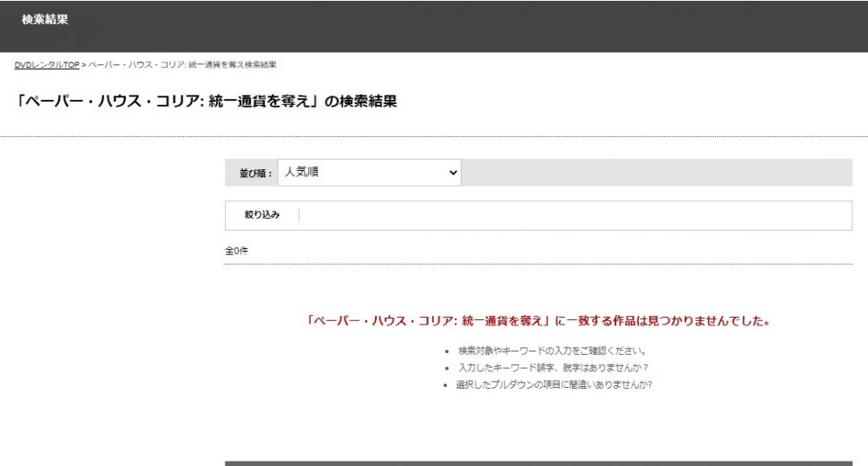Click the 全0件 result count text
Image resolution: width=868 pixels, height=466 pixels.
(236, 251)
